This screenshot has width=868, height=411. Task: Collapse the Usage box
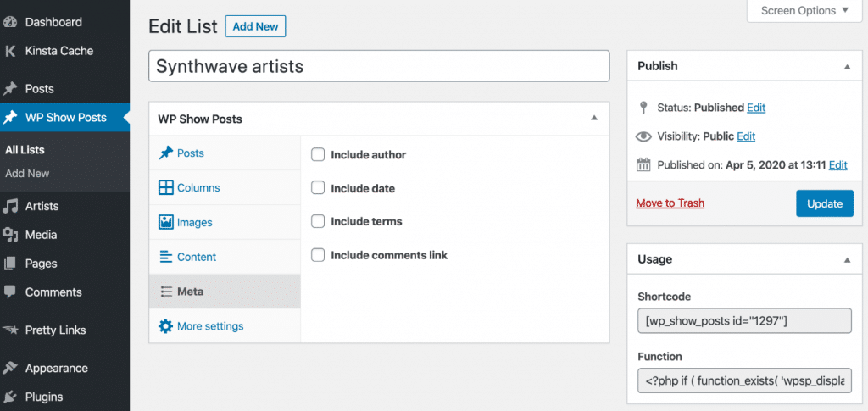(847, 259)
